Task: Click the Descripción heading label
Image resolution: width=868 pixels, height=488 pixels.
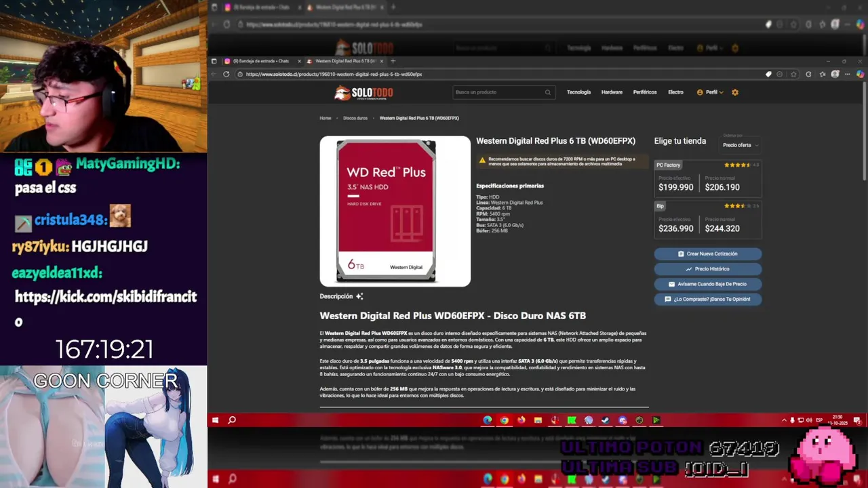Action: click(336, 296)
